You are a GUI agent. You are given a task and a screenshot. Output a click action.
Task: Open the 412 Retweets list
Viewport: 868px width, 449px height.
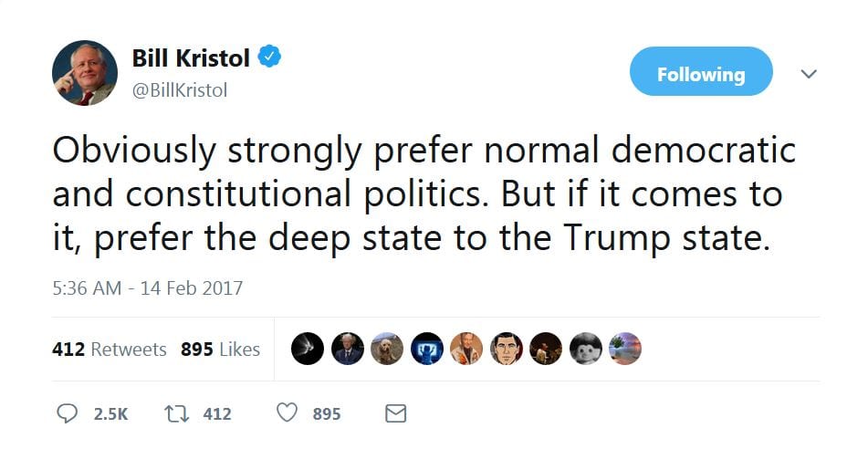point(110,349)
